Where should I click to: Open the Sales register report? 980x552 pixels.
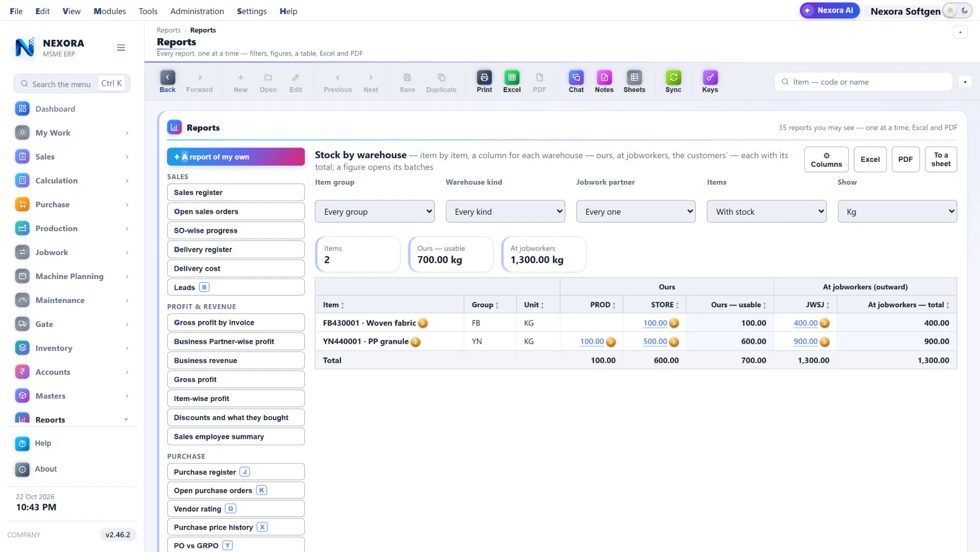pos(236,192)
